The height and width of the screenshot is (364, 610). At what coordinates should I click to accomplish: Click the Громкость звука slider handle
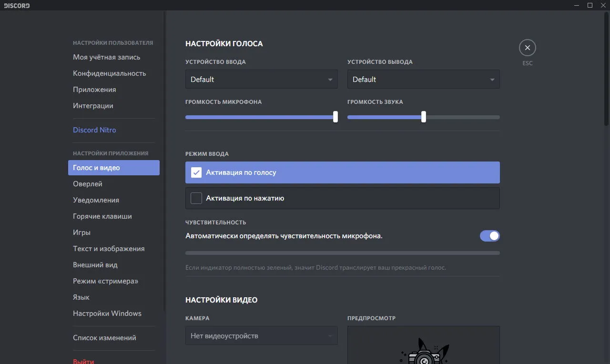tap(424, 117)
